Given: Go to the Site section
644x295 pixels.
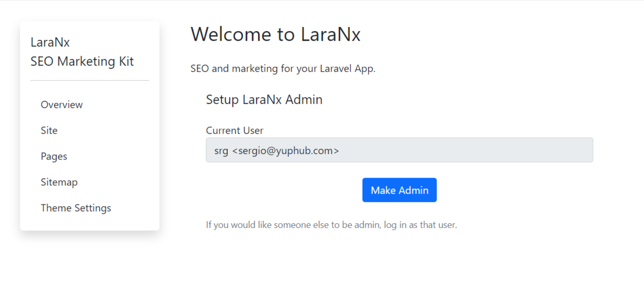Looking at the screenshot, I should tap(49, 130).
